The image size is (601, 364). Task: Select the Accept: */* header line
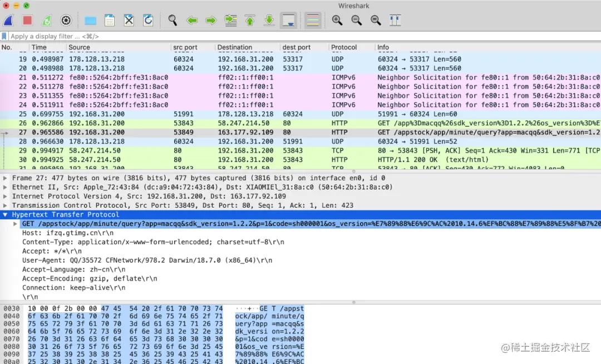click(x=52, y=252)
